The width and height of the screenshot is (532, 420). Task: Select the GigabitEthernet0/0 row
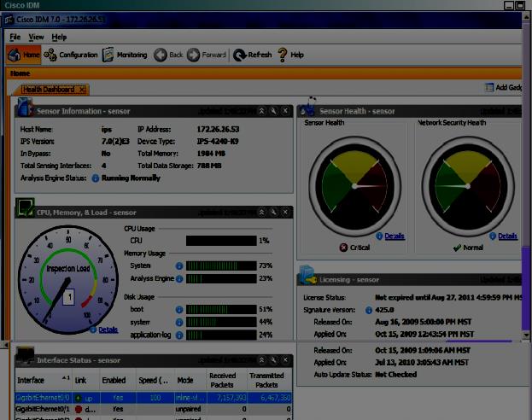pyautogui.click(x=154, y=398)
